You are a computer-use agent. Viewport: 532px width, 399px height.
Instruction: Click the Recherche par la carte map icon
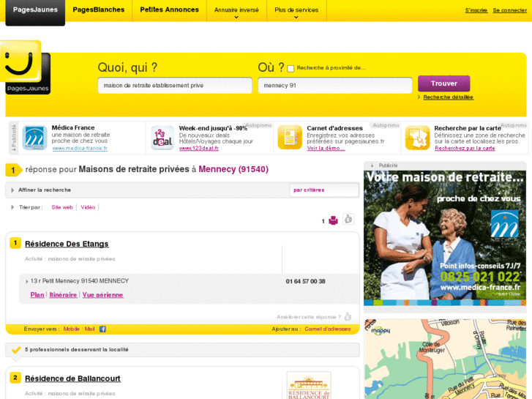417,138
